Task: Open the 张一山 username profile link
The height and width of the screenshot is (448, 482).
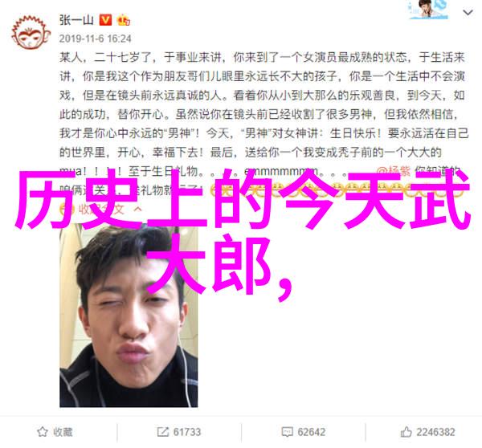Action: pyautogui.click(x=76, y=20)
